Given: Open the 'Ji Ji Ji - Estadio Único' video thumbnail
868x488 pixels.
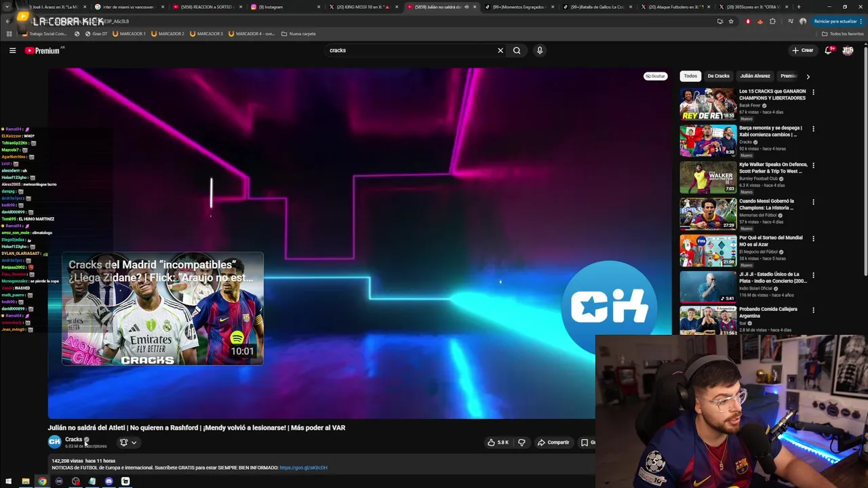Looking at the screenshot, I should tap(708, 287).
